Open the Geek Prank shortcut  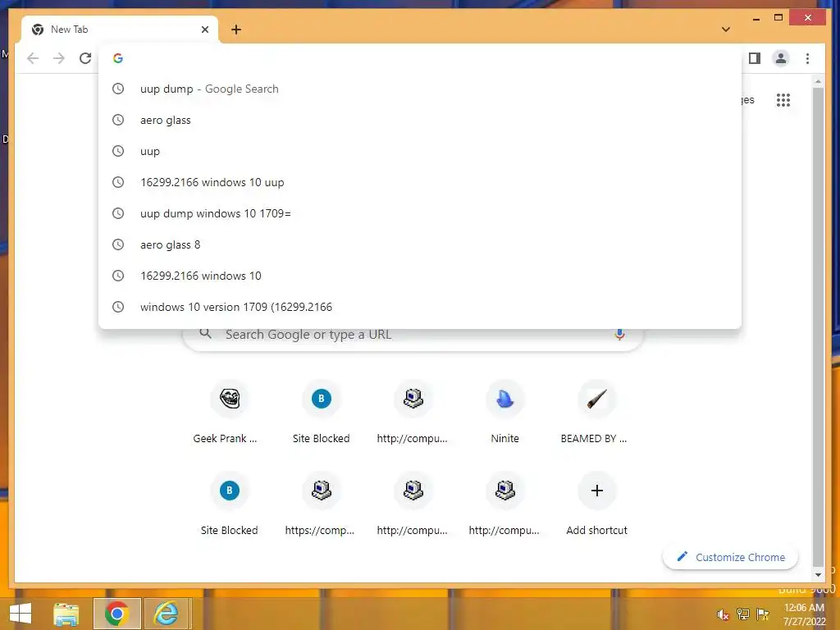point(230,412)
